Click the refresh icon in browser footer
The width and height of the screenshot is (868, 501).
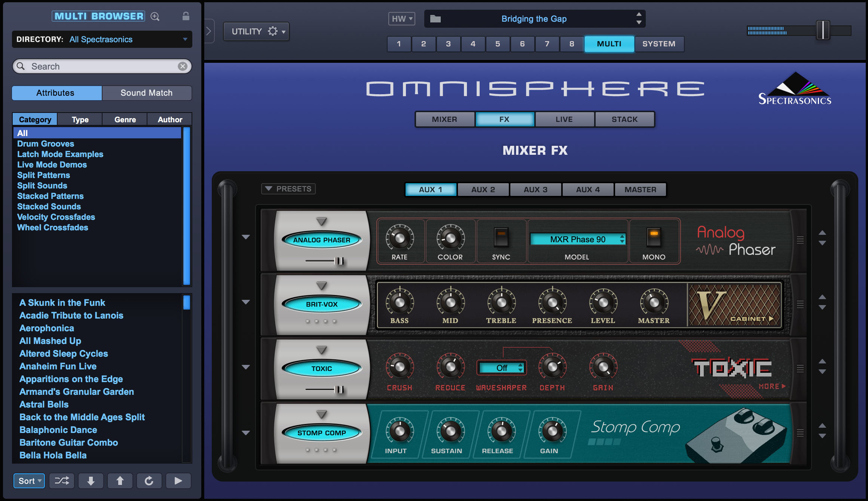tap(149, 481)
